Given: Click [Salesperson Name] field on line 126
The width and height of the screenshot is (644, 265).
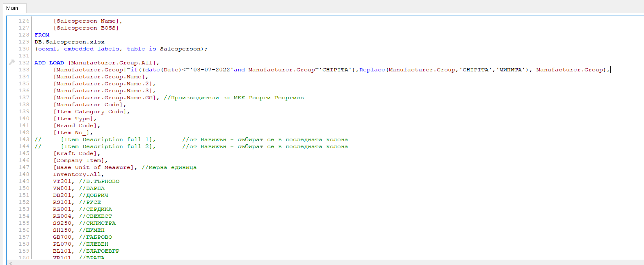Looking at the screenshot, I should point(86,21).
